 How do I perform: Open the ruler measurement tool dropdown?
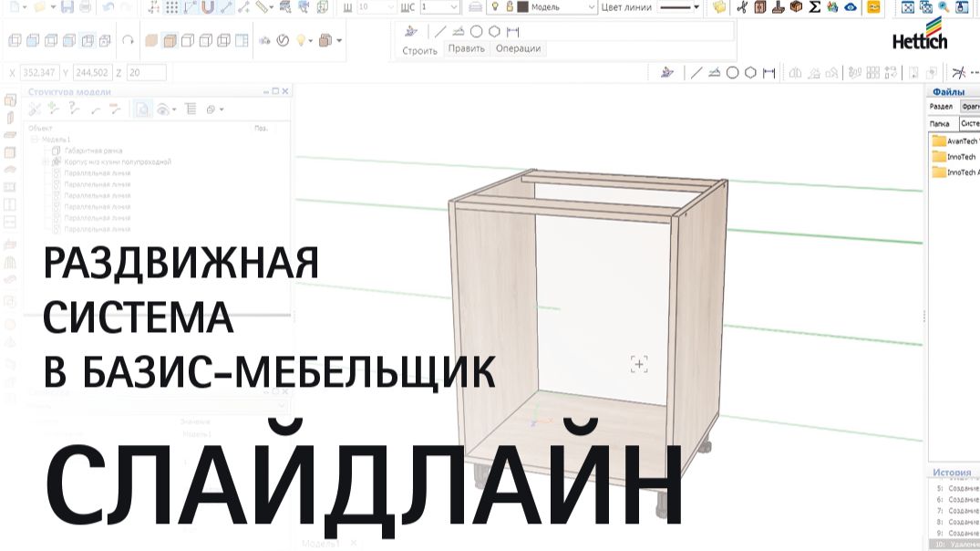[x=272, y=7]
